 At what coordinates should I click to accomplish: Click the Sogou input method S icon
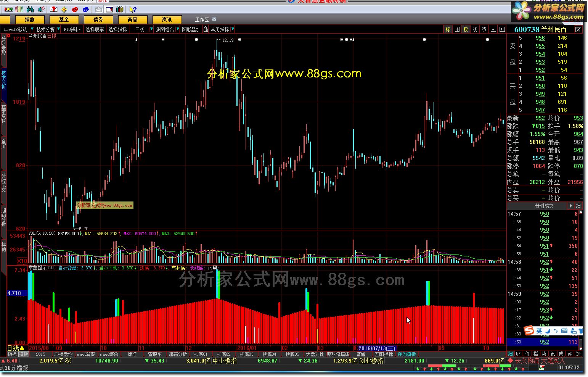point(529,330)
